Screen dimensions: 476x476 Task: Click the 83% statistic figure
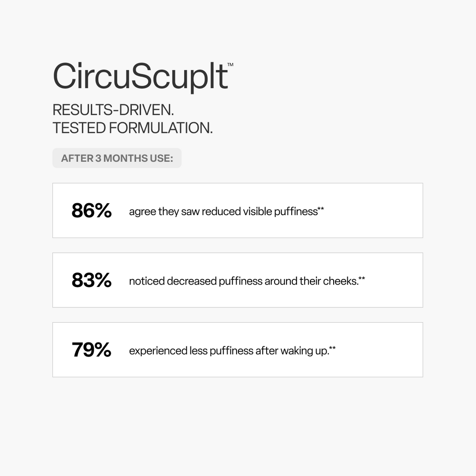coord(91,280)
